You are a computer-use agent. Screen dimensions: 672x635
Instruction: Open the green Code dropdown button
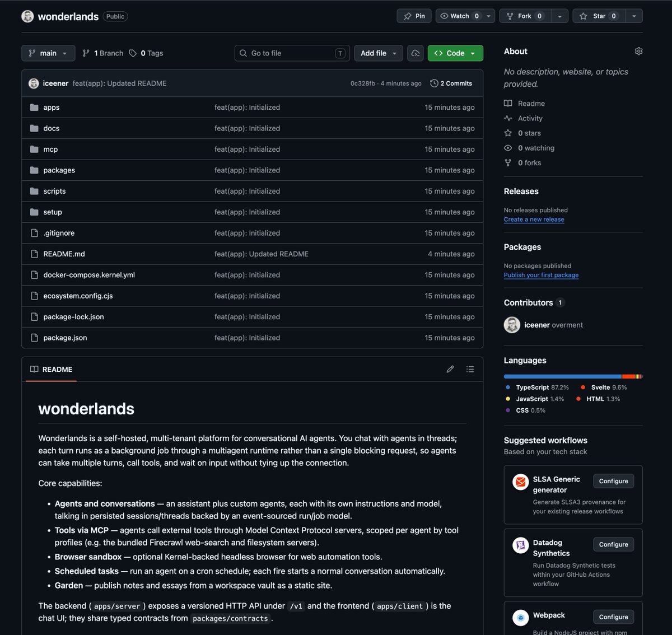[455, 53]
